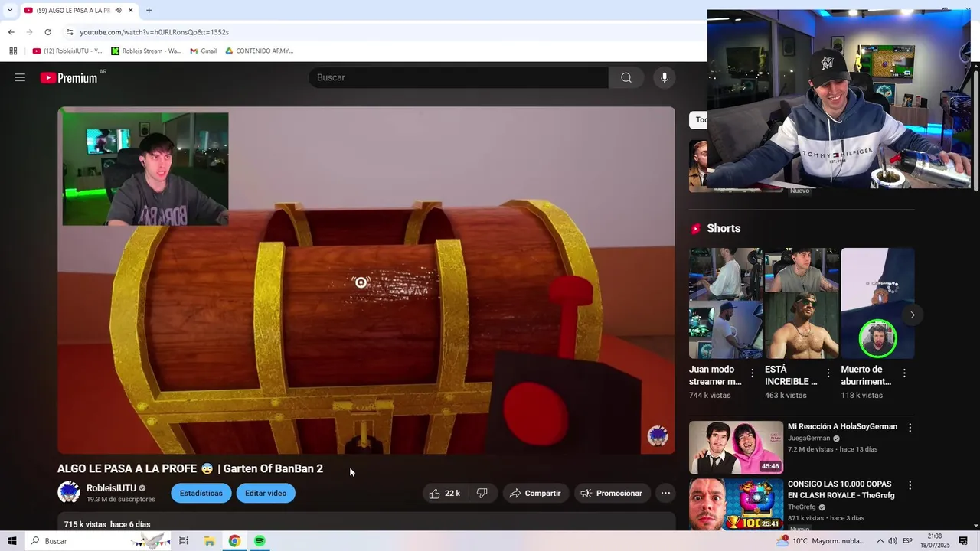
Task: Dislike the video with thumbs down
Action: [482, 494]
